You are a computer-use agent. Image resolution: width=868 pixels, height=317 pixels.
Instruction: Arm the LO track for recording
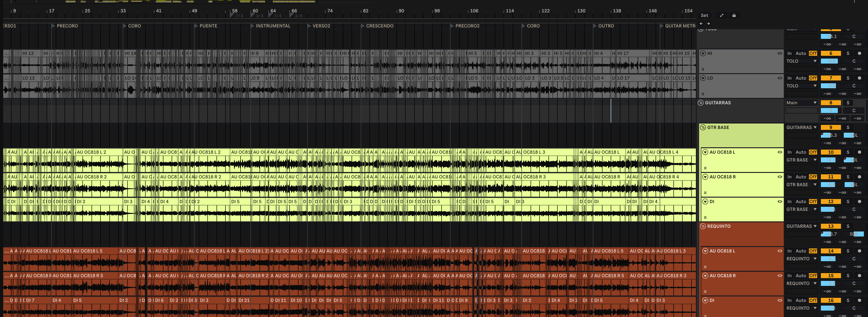[x=859, y=78]
